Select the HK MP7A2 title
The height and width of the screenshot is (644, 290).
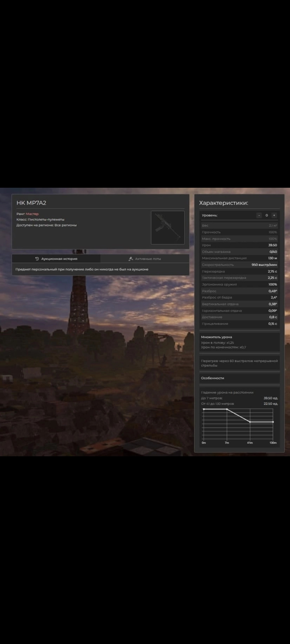click(31, 203)
